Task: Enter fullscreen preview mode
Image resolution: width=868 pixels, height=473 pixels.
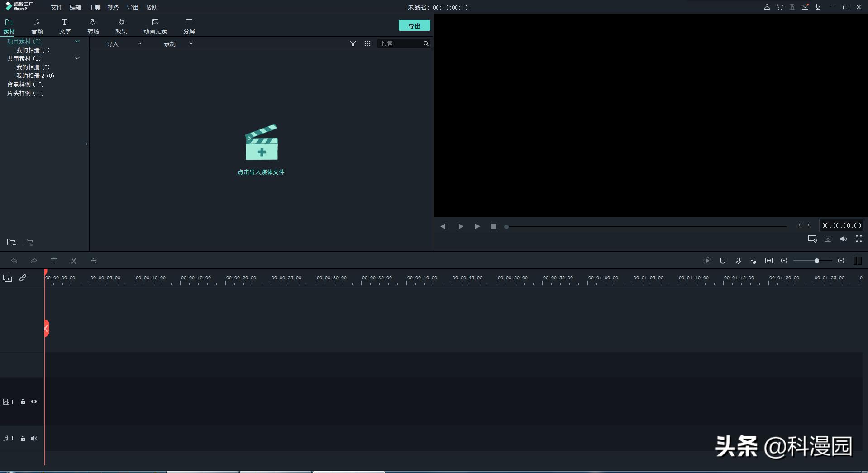Action: click(858, 239)
